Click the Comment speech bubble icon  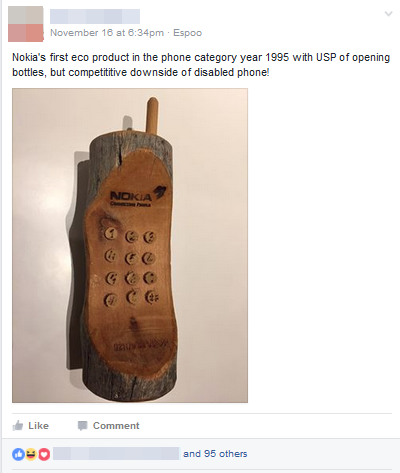click(x=82, y=426)
